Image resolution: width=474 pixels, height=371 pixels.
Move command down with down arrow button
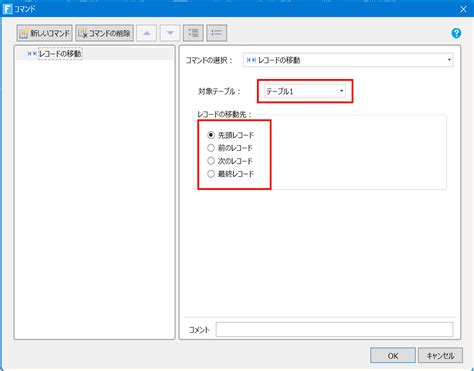tap(170, 33)
